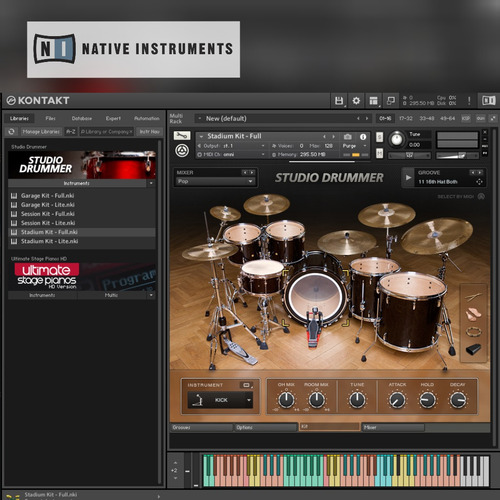Select the cowbell percussion icon
This screenshot has height=500, width=500.
473,349
